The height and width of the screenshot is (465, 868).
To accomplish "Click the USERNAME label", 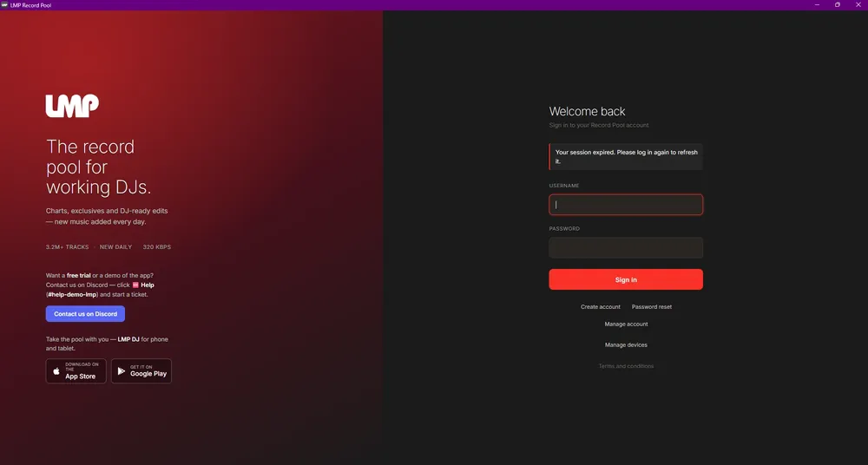I will (x=564, y=186).
